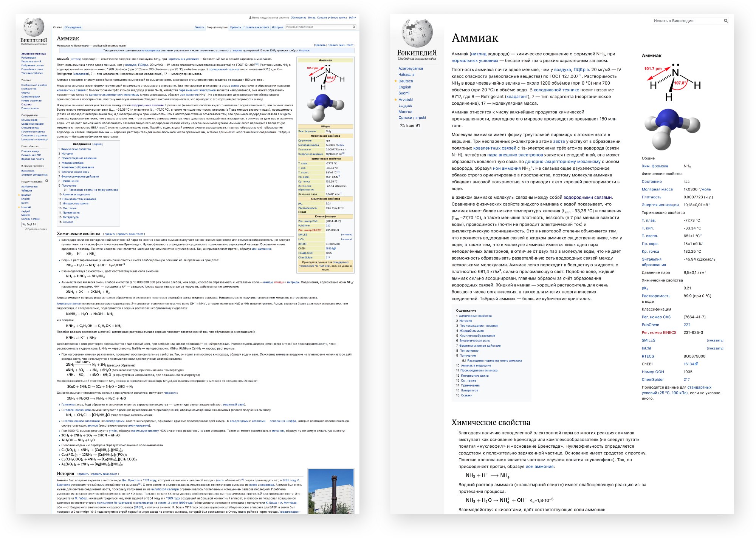Select the 'Текущая версия' tab
The height and width of the screenshot is (538, 756).
pos(217,27)
